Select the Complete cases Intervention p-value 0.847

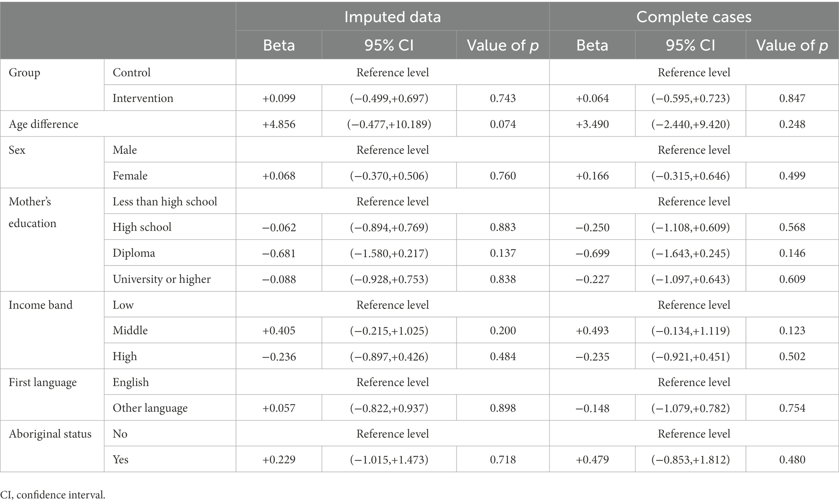pyautogui.click(x=792, y=98)
